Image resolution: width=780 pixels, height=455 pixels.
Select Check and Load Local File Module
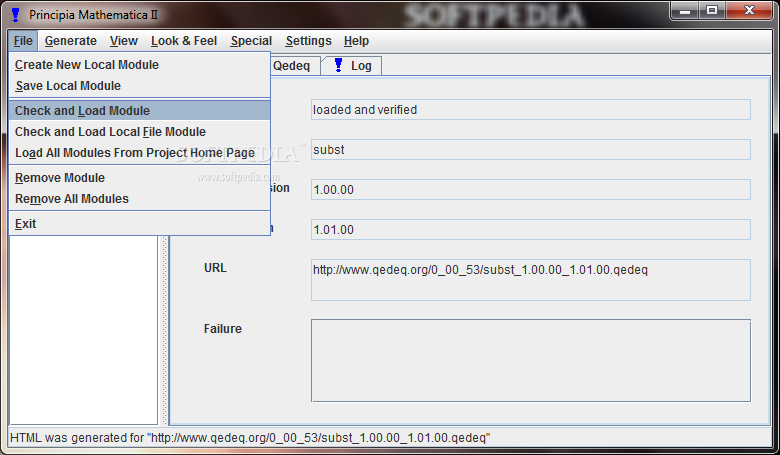tap(139, 132)
